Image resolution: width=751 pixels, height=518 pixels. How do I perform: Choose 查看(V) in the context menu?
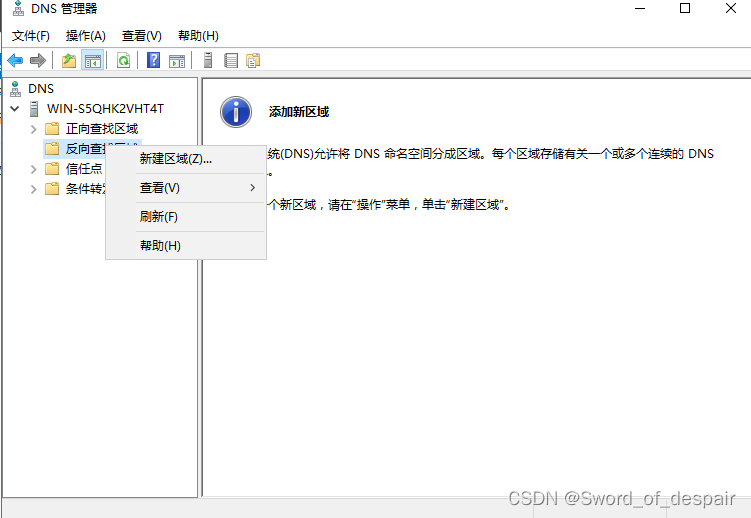click(x=186, y=188)
